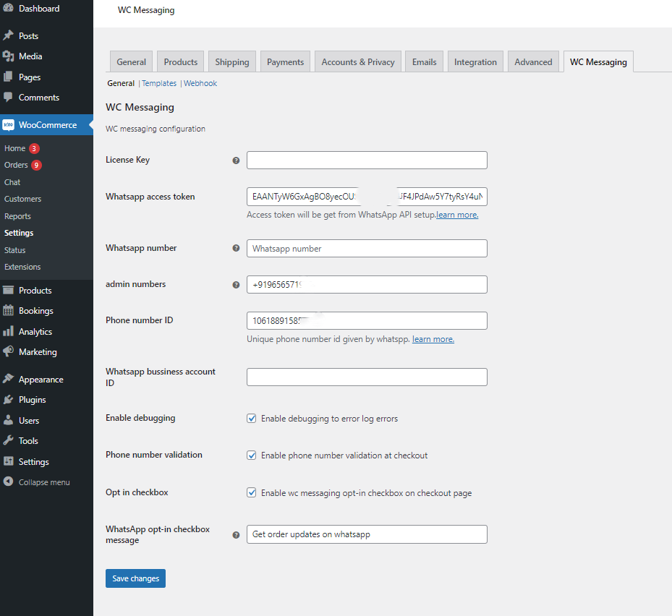
Task: Collapse the sidebar with Collapse menu arrow
Action: pyautogui.click(x=8, y=482)
